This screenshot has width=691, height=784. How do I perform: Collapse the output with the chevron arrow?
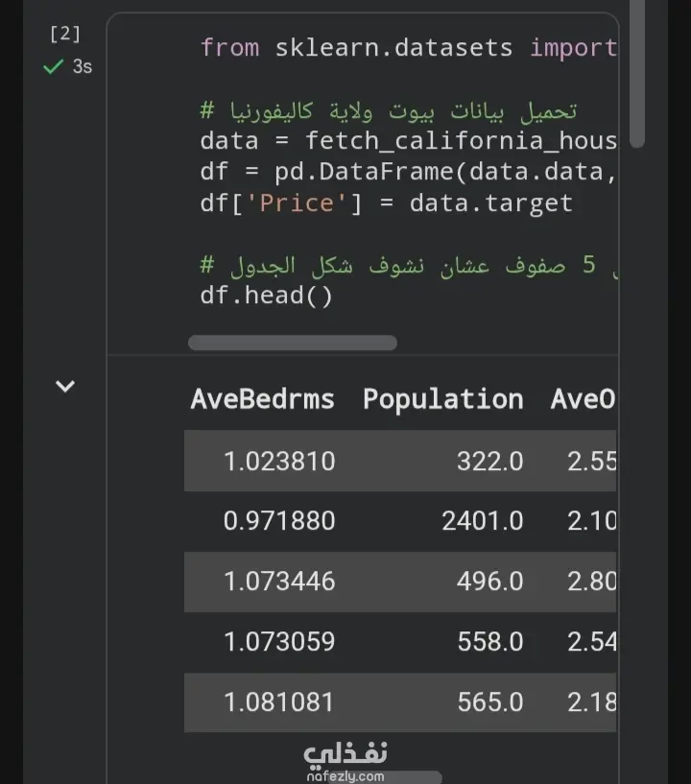point(65,386)
